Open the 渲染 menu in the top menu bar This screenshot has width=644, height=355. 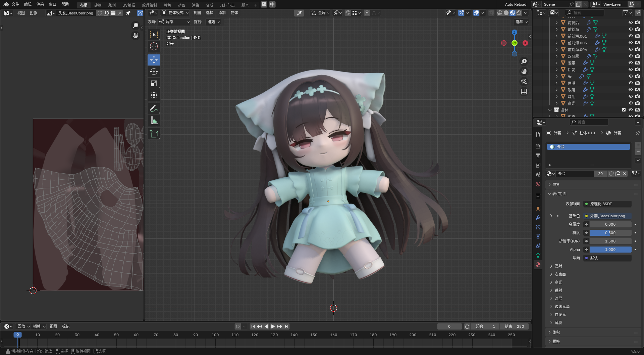point(40,4)
